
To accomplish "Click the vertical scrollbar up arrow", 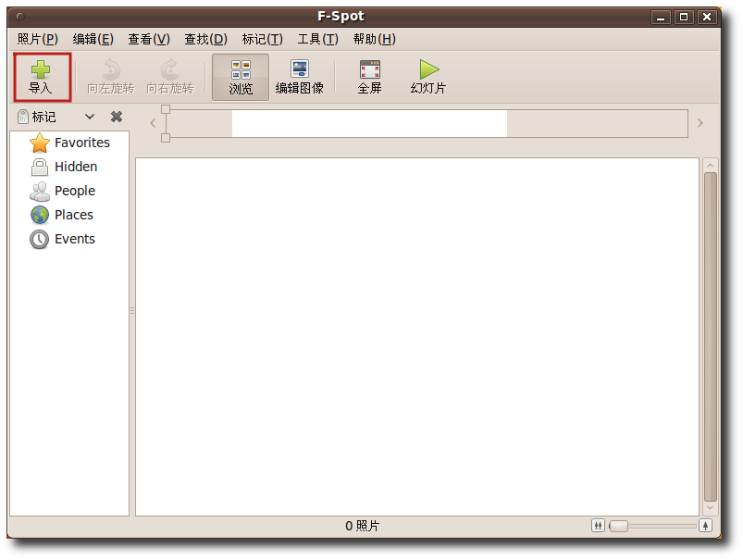I will pyautogui.click(x=710, y=166).
